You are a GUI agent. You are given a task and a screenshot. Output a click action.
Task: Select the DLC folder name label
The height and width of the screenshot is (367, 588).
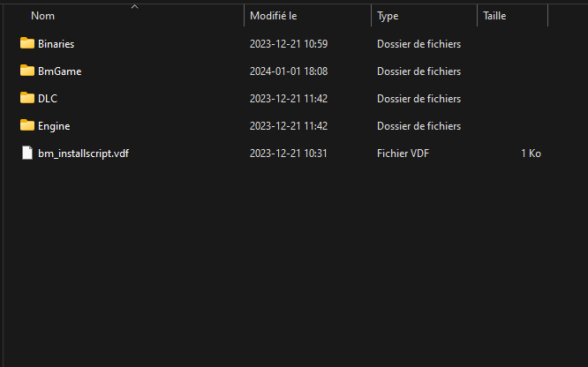pyautogui.click(x=48, y=98)
